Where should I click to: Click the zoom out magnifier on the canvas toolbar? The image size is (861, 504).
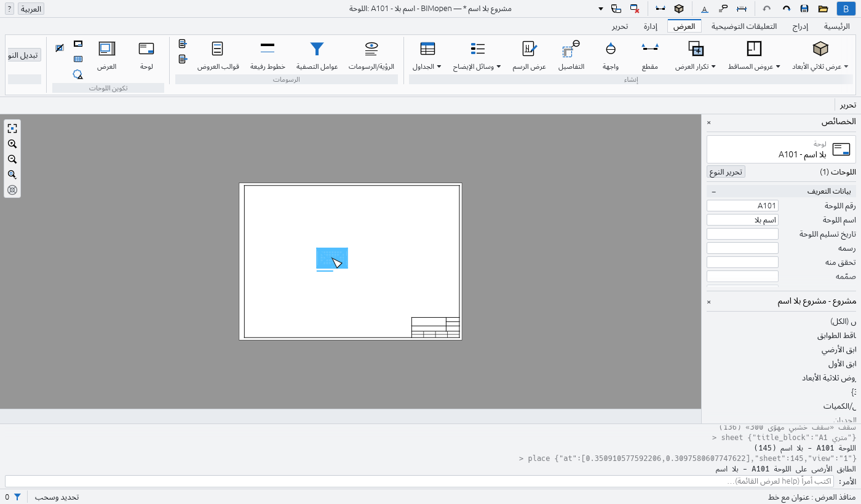pyautogui.click(x=12, y=159)
